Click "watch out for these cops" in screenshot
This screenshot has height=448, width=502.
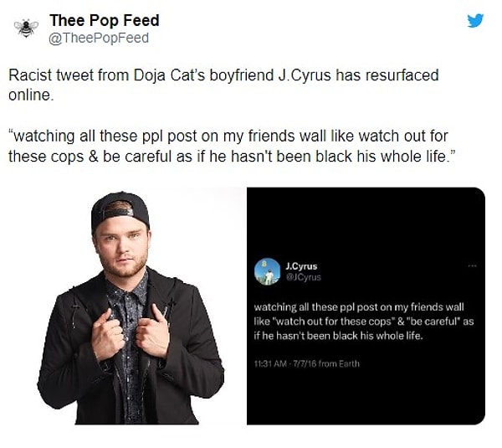pyautogui.click(x=333, y=322)
